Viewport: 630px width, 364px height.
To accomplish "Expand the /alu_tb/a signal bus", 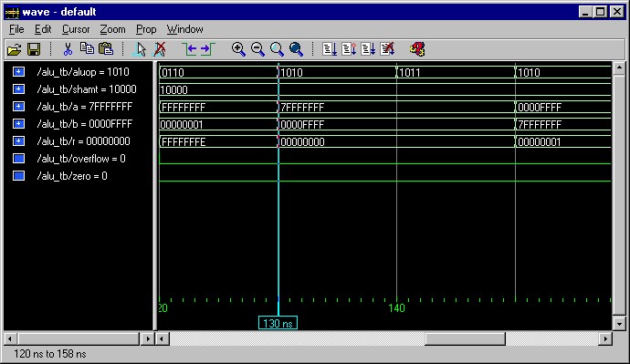I will click(18, 107).
